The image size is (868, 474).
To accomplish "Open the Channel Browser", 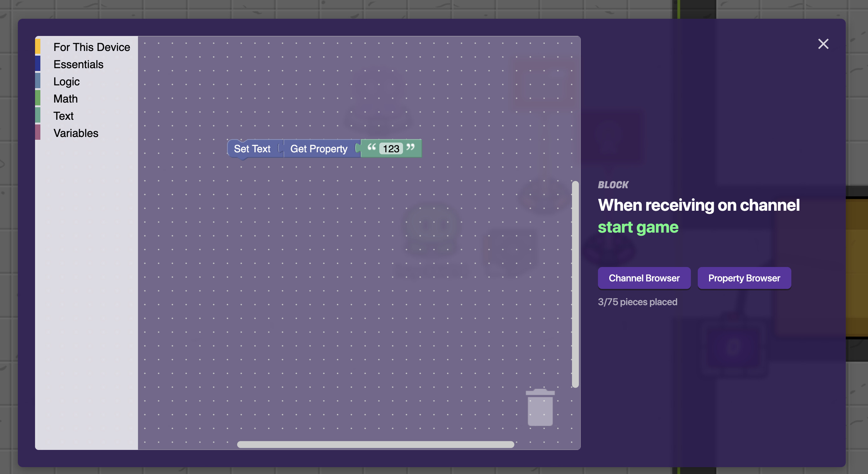I will coord(644,278).
